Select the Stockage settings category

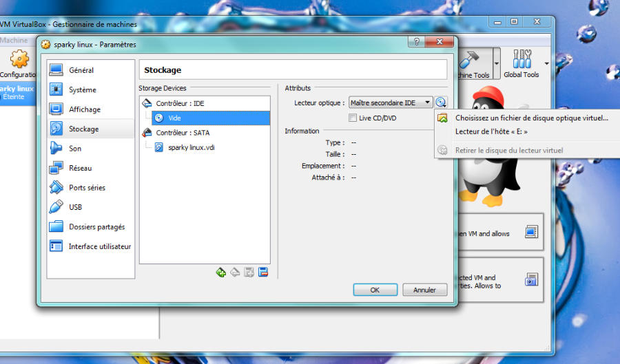(90, 129)
